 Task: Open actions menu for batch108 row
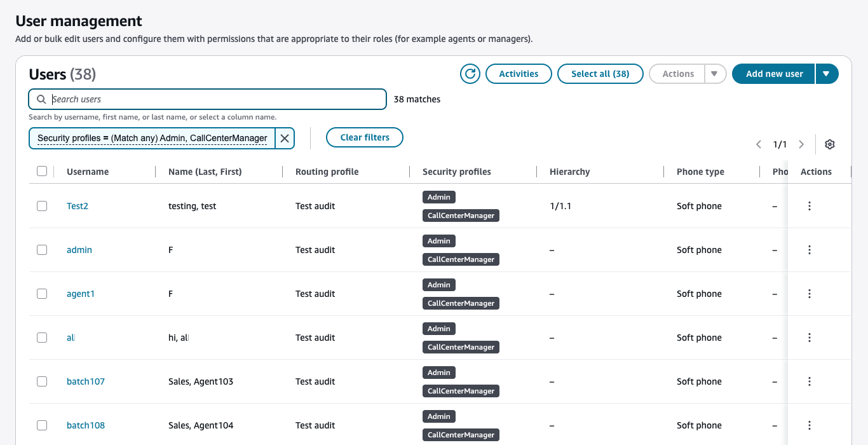coord(810,425)
